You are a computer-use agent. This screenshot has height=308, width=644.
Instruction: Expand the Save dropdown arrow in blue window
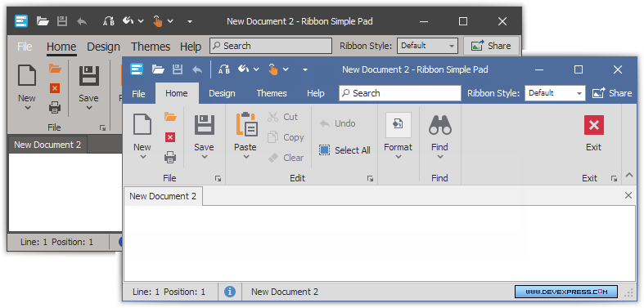pos(205,157)
